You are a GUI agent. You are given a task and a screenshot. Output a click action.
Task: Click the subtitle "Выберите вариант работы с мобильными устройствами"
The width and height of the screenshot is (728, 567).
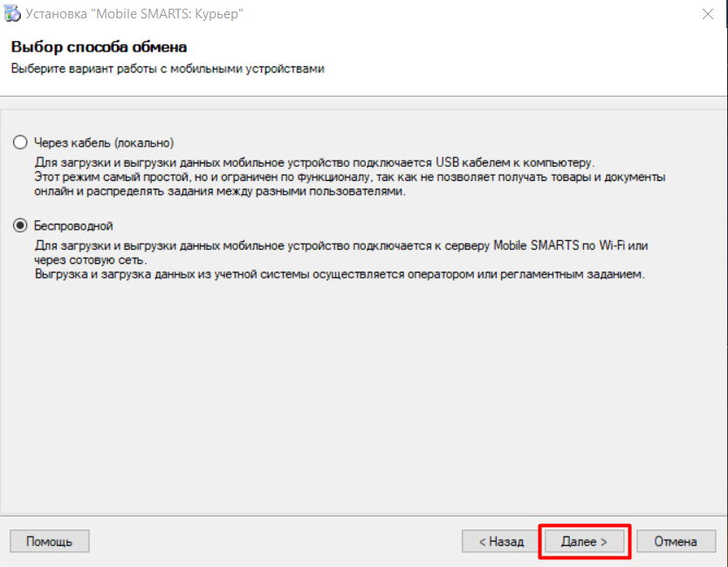(168, 69)
